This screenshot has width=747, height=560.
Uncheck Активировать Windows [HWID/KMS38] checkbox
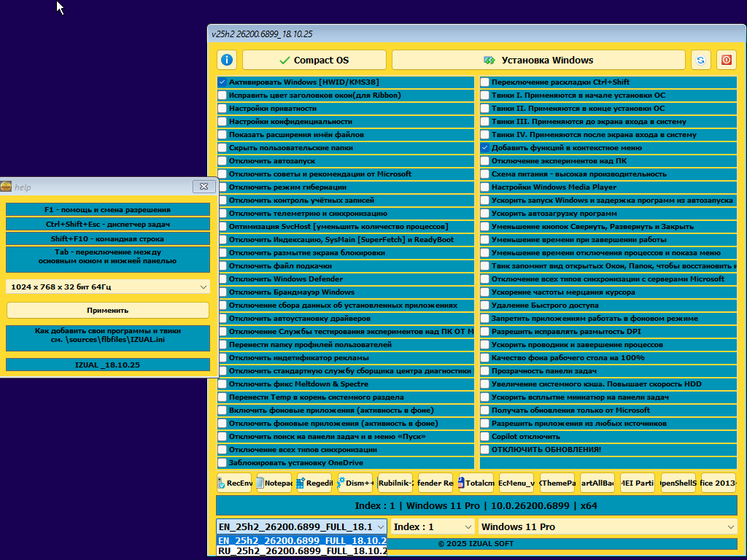click(x=222, y=82)
